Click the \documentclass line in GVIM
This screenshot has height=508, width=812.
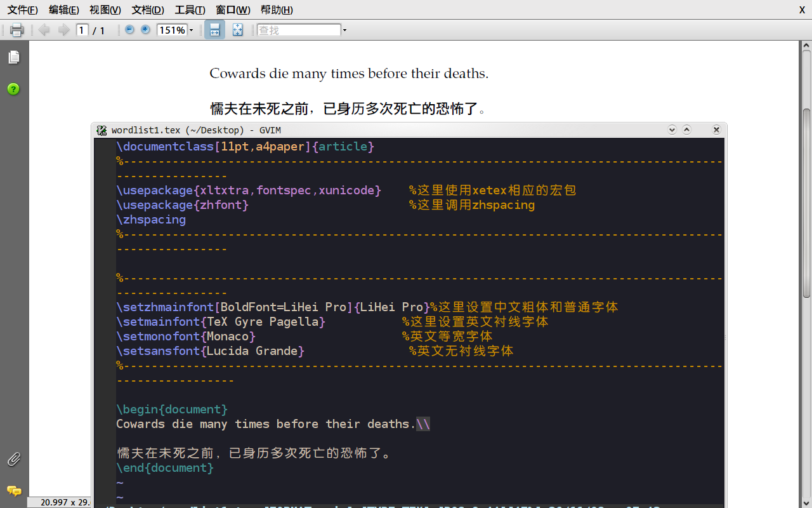(x=246, y=147)
